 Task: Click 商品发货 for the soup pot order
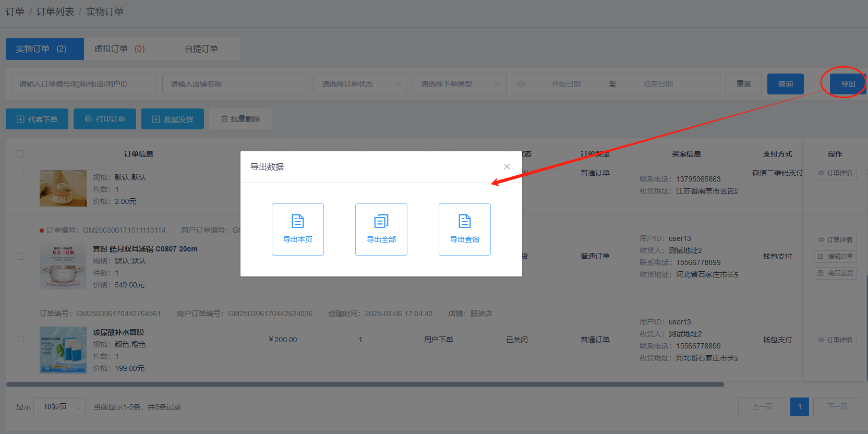(835, 273)
